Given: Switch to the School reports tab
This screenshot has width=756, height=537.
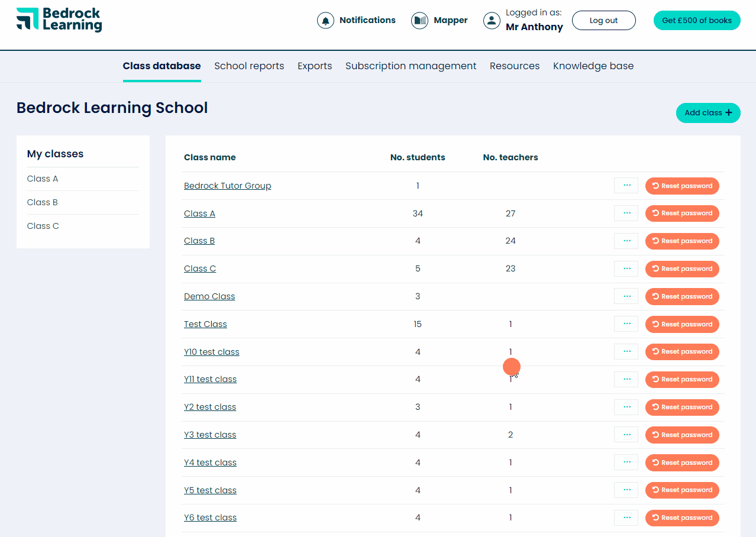Looking at the screenshot, I should point(249,66).
